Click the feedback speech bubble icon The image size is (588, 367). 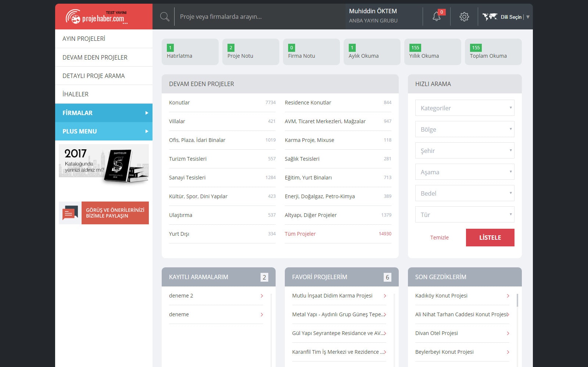coord(70,213)
